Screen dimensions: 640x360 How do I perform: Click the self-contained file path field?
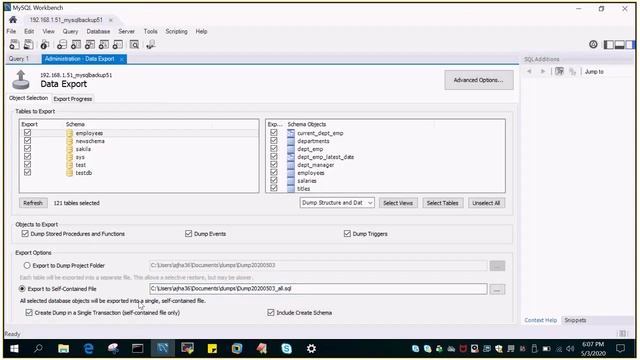pyautogui.click(x=318, y=289)
